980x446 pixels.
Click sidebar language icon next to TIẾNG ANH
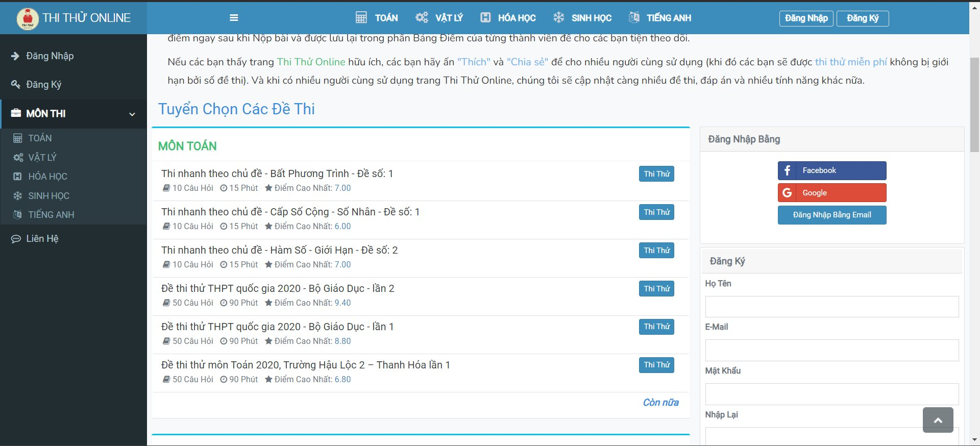point(17,215)
